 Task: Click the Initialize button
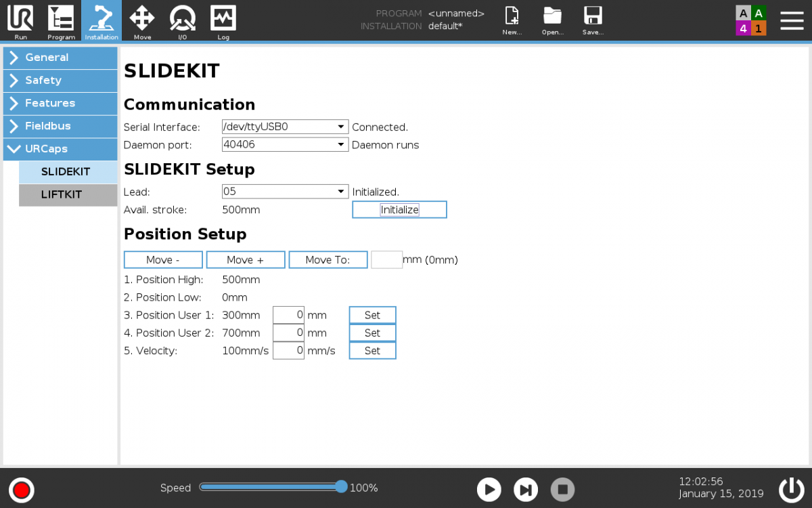point(399,210)
